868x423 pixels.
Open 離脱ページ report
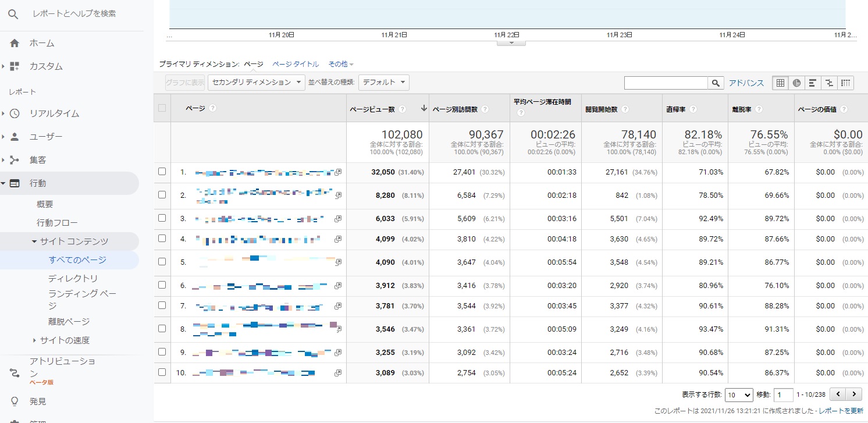tap(69, 321)
